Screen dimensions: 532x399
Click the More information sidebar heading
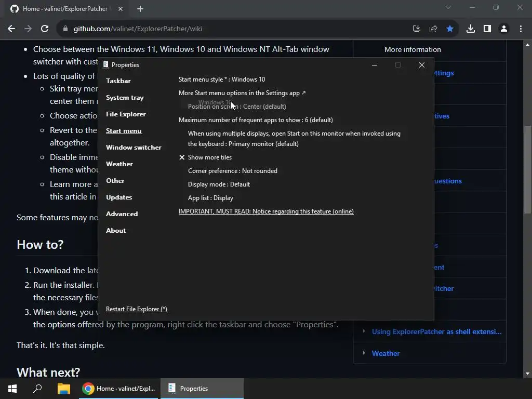[x=413, y=49]
